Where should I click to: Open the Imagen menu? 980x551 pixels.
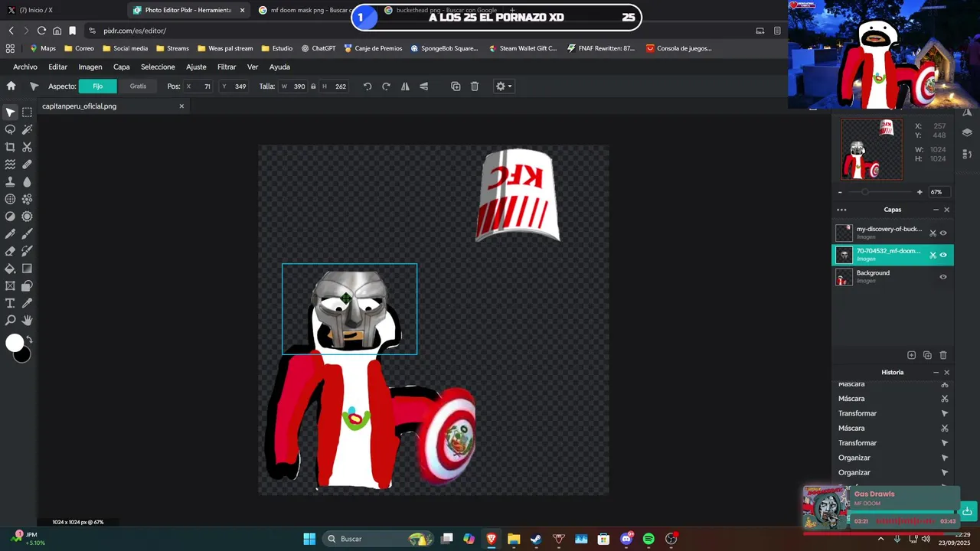[90, 67]
